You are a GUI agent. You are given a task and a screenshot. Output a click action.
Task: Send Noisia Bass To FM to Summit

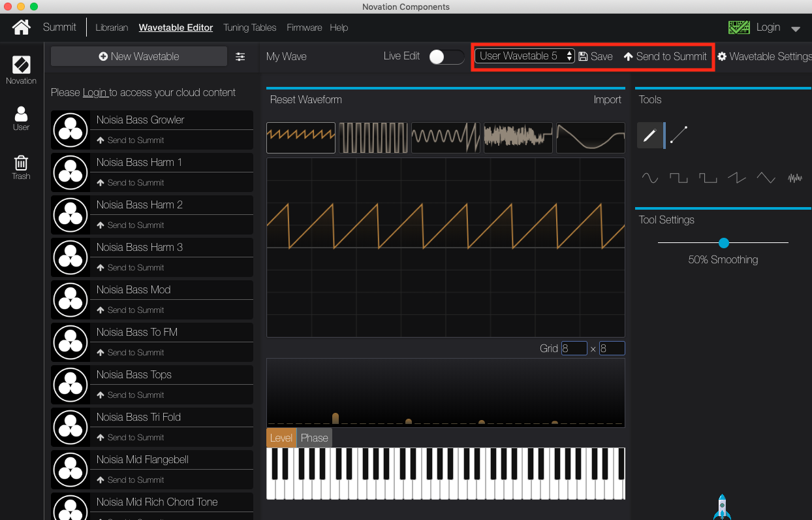[130, 353]
